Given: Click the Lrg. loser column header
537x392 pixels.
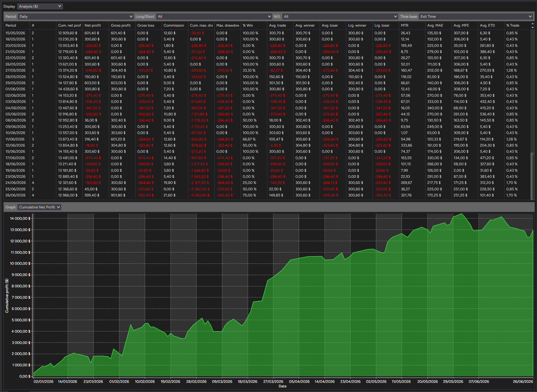Looking at the screenshot, I should pos(385,25).
